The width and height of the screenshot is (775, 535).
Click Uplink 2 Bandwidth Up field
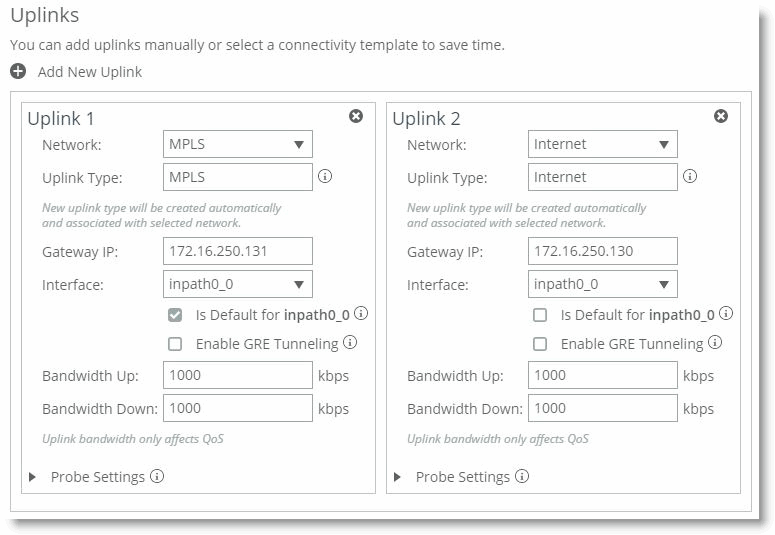tap(602, 376)
